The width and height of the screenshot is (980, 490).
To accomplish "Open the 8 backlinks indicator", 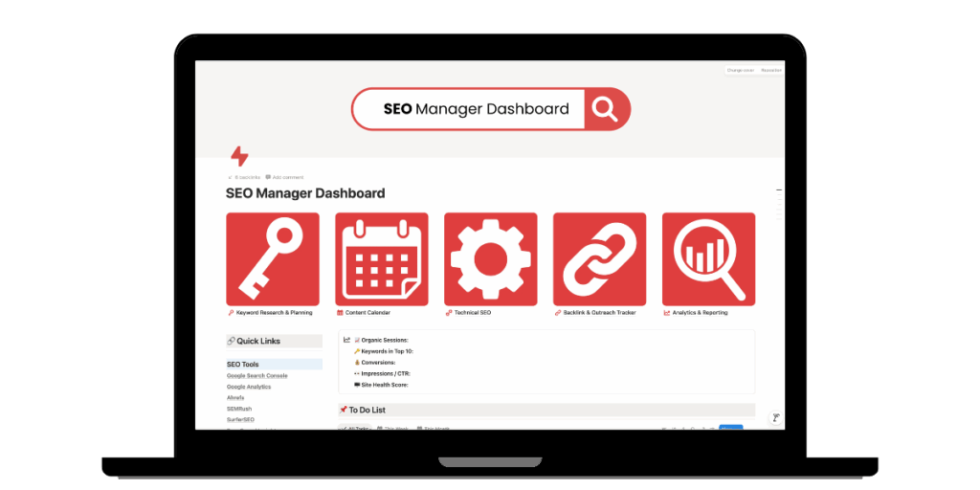I will [244, 177].
